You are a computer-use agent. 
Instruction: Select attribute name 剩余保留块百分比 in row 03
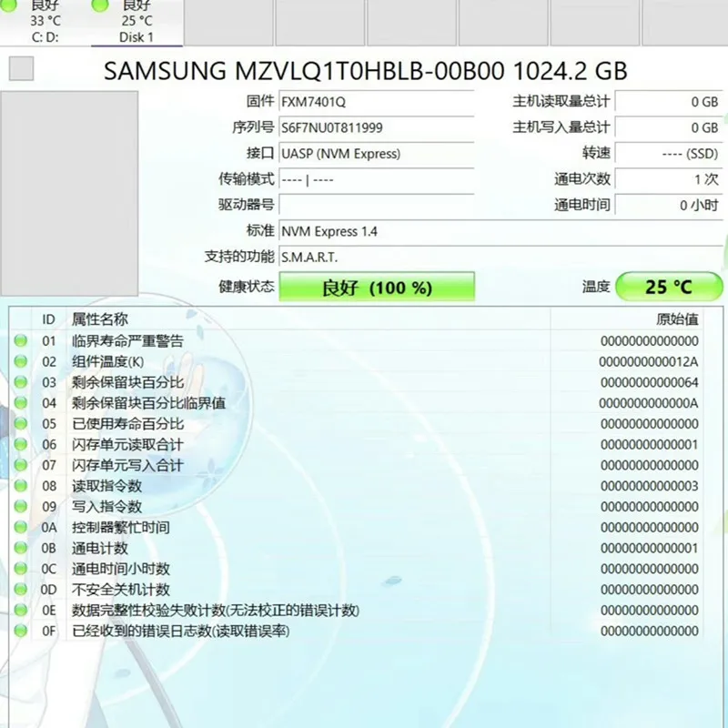(127, 382)
